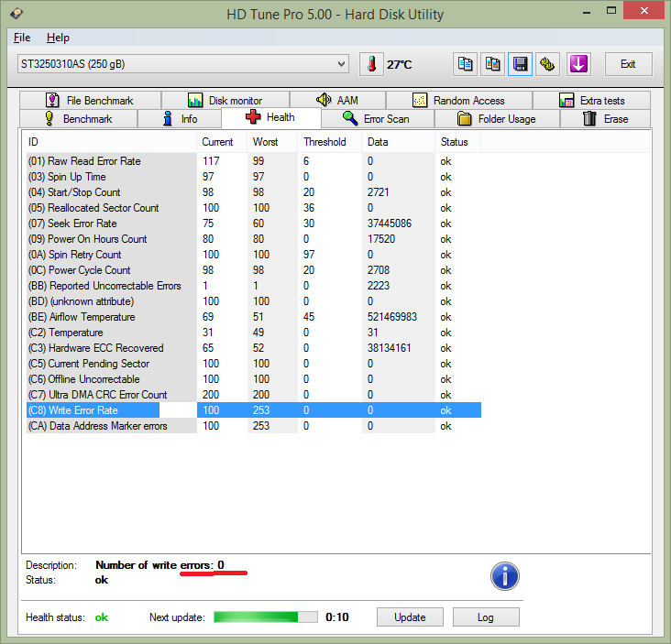
Task: Click the data value 17520
Action: coord(380,239)
